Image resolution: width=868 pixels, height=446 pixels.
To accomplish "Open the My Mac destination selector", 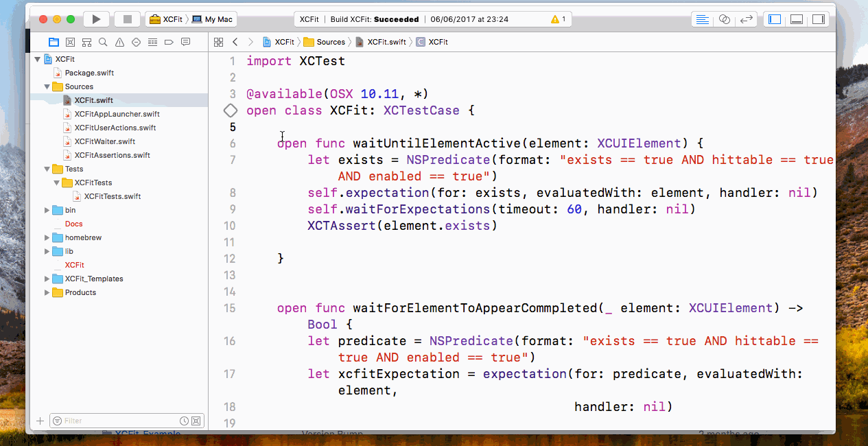I will [213, 19].
